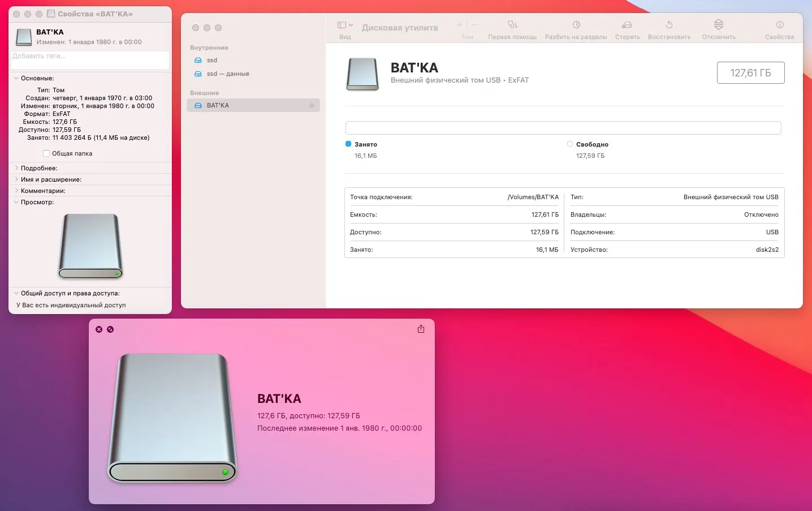Viewport: 812px width, 511px height.
Task: Run First Aid on the disk
Action: pyautogui.click(x=512, y=25)
